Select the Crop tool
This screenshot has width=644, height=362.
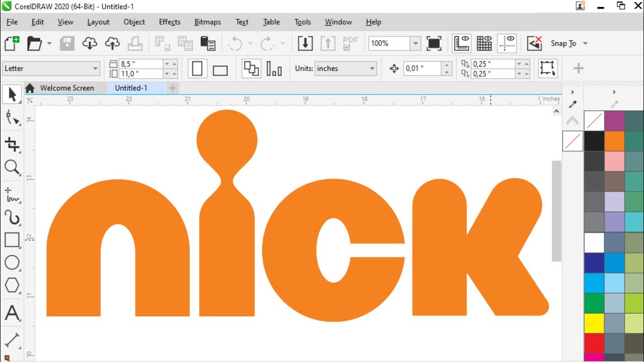coord(12,144)
